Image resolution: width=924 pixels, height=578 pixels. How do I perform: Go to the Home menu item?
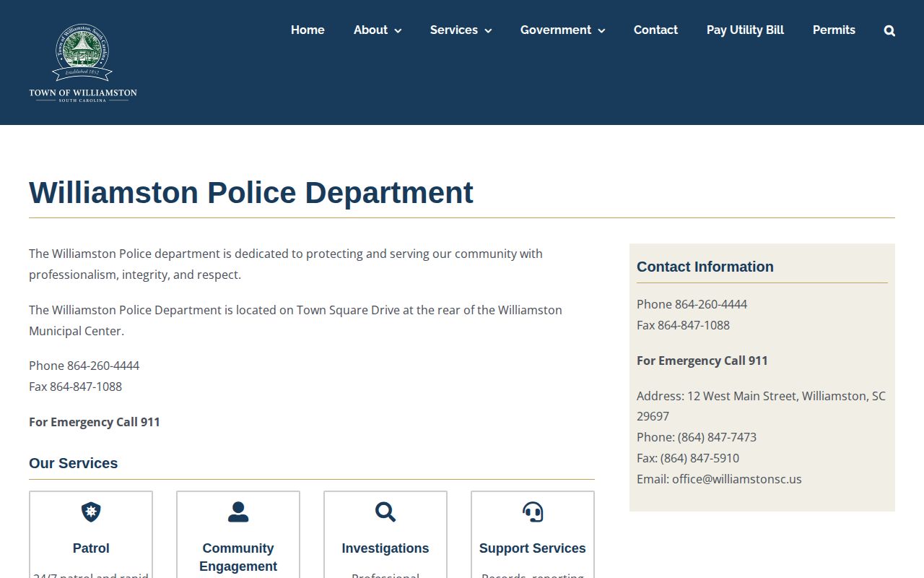tap(308, 30)
